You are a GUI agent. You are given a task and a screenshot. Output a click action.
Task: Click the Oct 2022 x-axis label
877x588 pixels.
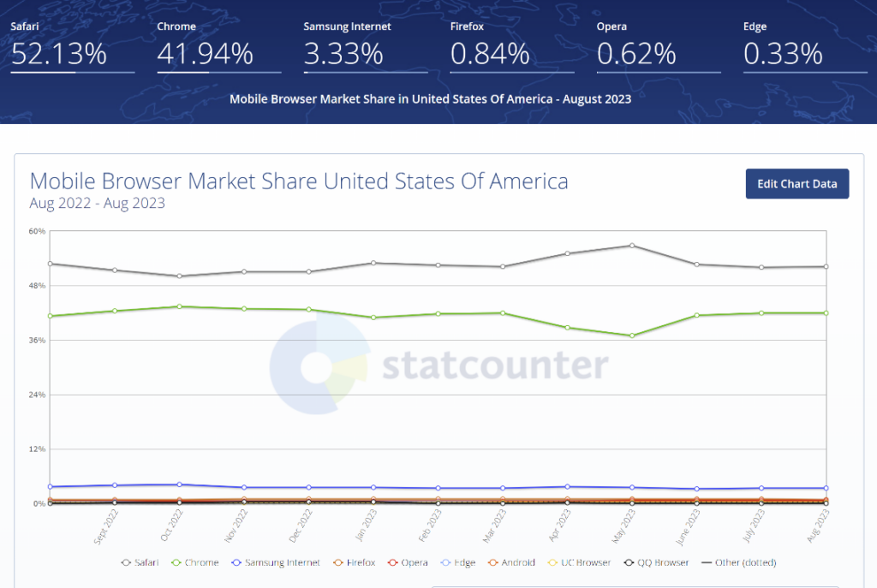(x=172, y=524)
